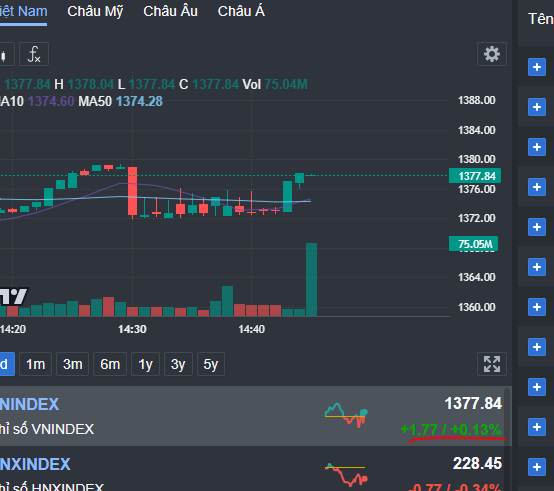Image resolution: width=554 pixels, height=491 pixels.
Task: Switch to 1y time range
Action: (x=145, y=364)
